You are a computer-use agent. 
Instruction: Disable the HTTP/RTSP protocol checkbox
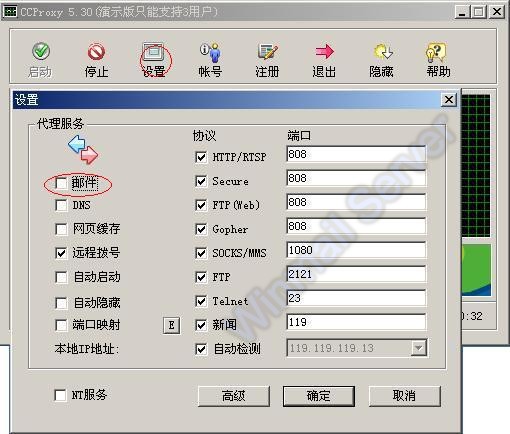pos(201,157)
